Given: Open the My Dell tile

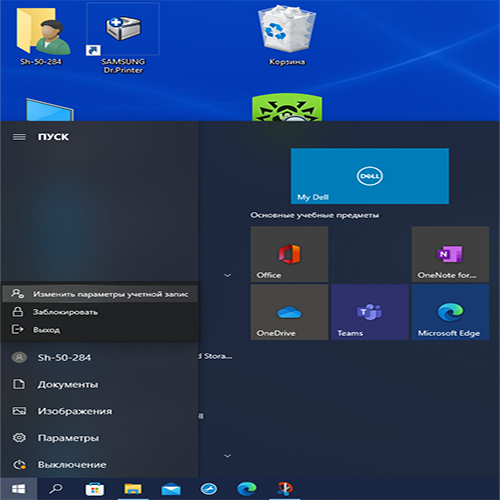Looking at the screenshot, I should pyautogui.click(x=370, y=176).
